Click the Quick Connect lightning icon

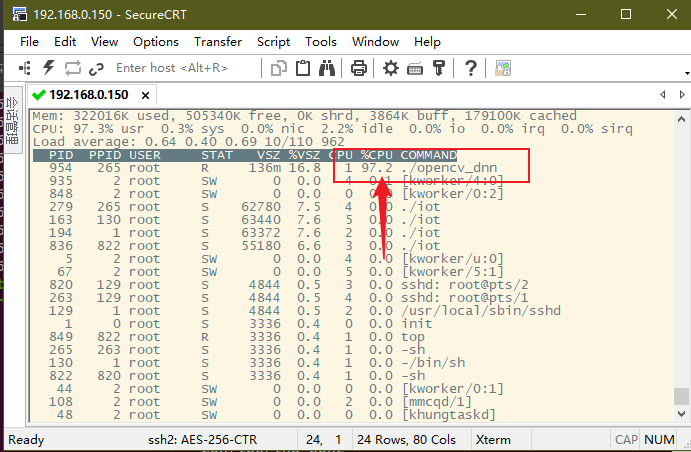[x=48, y=68]
